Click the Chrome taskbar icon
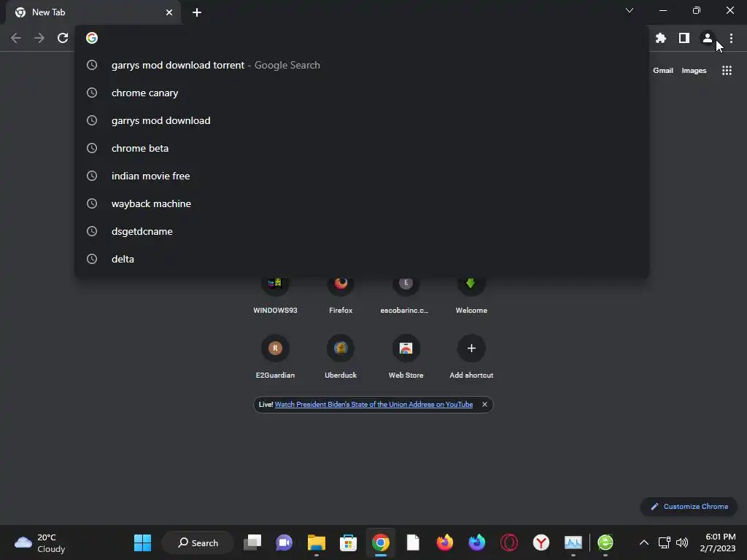Viewport: 747px width, 560px height. (381, 542)
